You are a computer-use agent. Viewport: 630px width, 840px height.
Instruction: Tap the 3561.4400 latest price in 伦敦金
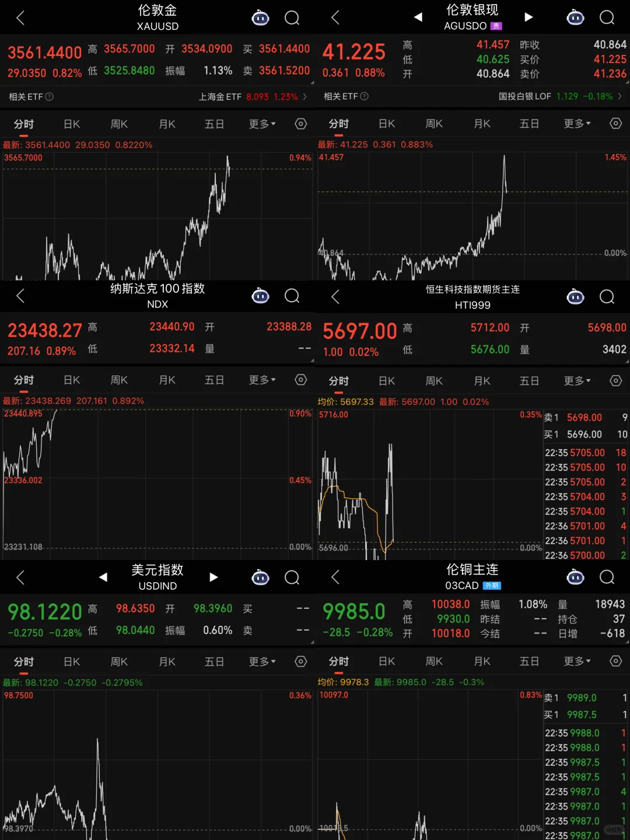tap(45, 52)
